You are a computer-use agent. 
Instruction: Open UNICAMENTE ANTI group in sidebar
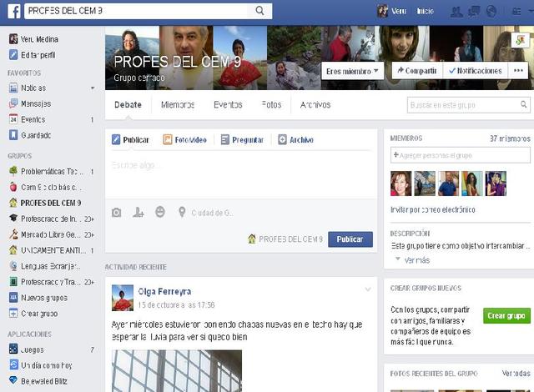point(52,250)
